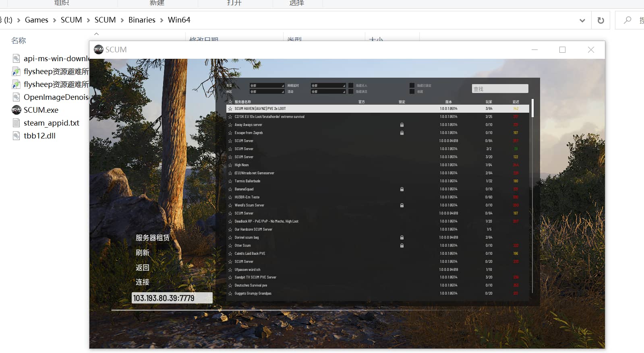
Task: Open SCUM.exe file in Explorer list
Action: coord(41,110)
